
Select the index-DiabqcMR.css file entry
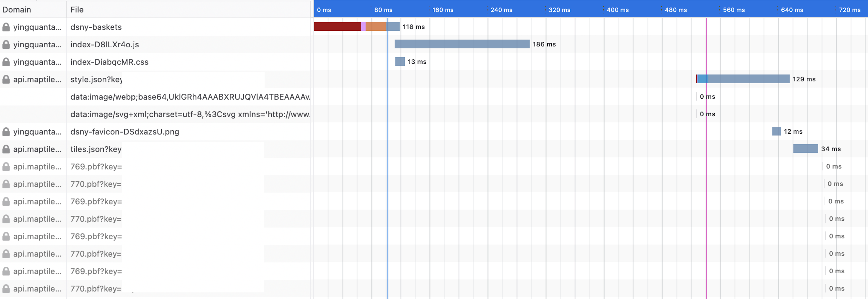[109, 62]
